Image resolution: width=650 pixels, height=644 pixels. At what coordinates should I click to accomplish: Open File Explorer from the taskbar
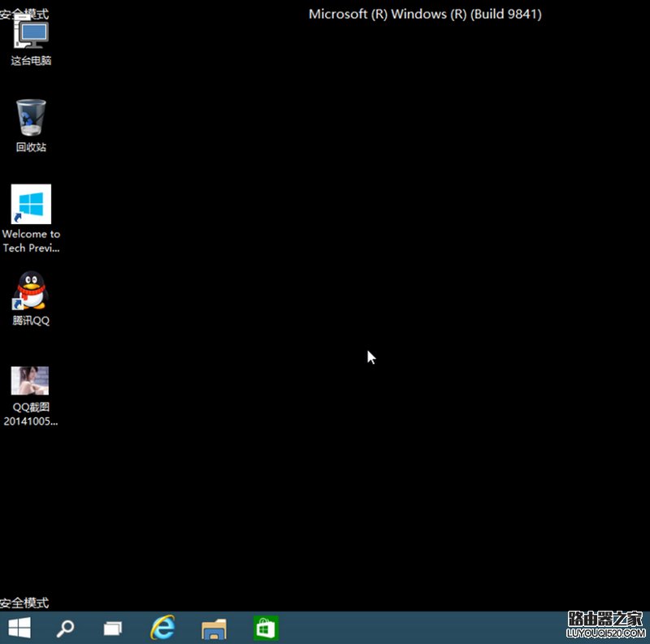[x=214, y=628]
